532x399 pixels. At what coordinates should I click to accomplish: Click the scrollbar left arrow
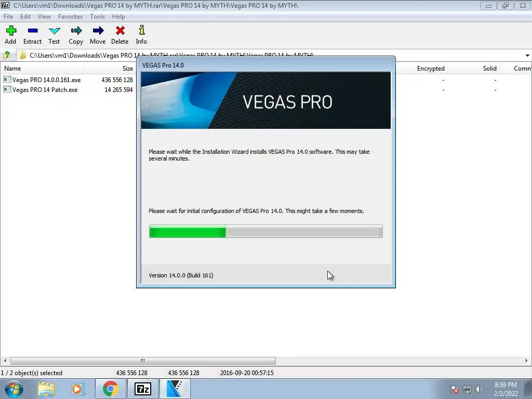[x=5, y=361]
